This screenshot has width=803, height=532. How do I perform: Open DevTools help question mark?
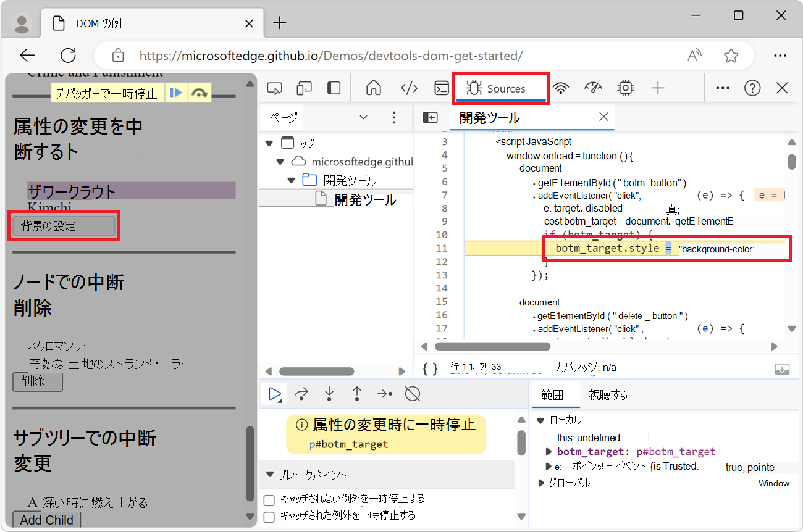[752, 88]
